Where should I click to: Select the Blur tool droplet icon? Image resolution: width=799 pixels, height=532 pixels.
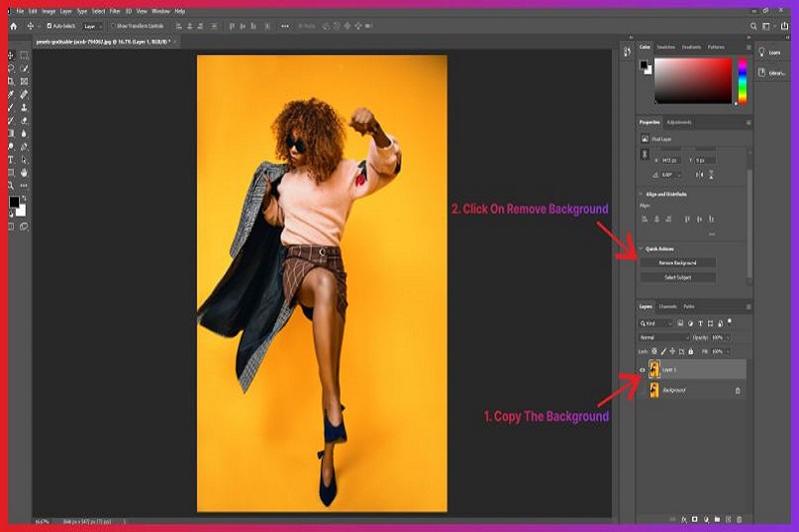24,134
